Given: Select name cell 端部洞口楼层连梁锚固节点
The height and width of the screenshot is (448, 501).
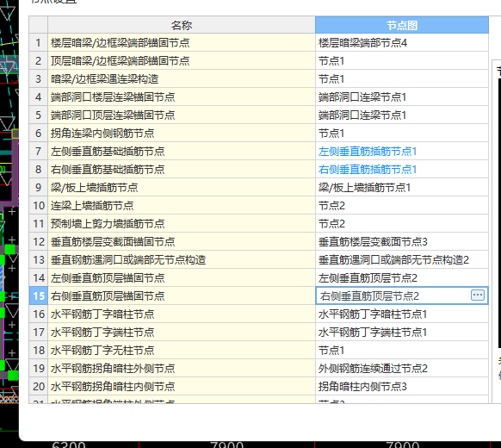Looking at the screenshot, I should coord(182,96).
